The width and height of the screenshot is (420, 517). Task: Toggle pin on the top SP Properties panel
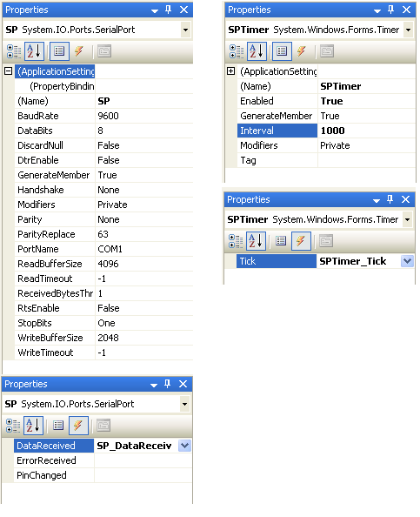pyautogui.click(x=169, y=10)
